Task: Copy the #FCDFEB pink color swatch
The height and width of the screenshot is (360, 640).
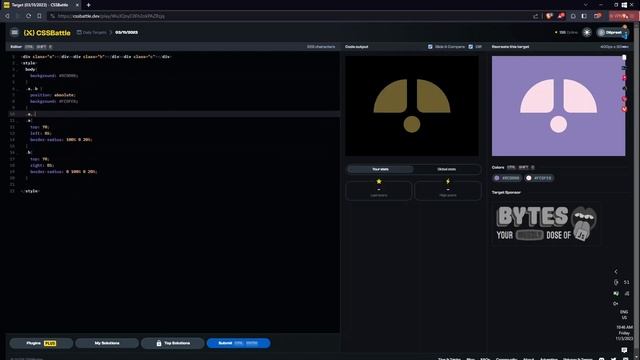Action: coord(539,178)
